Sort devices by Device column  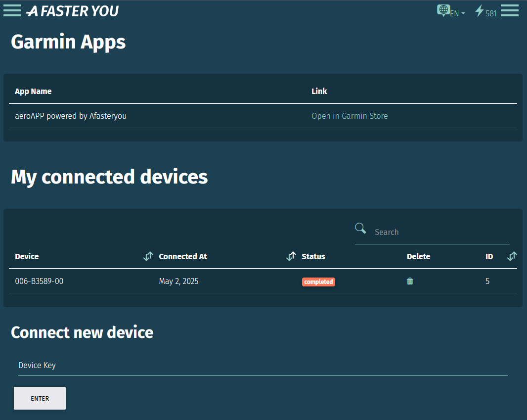point(148,256)
